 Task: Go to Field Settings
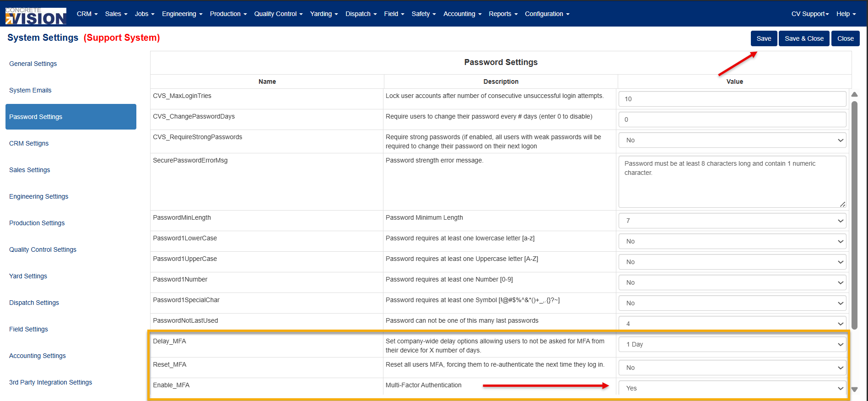tap(29, 329)
